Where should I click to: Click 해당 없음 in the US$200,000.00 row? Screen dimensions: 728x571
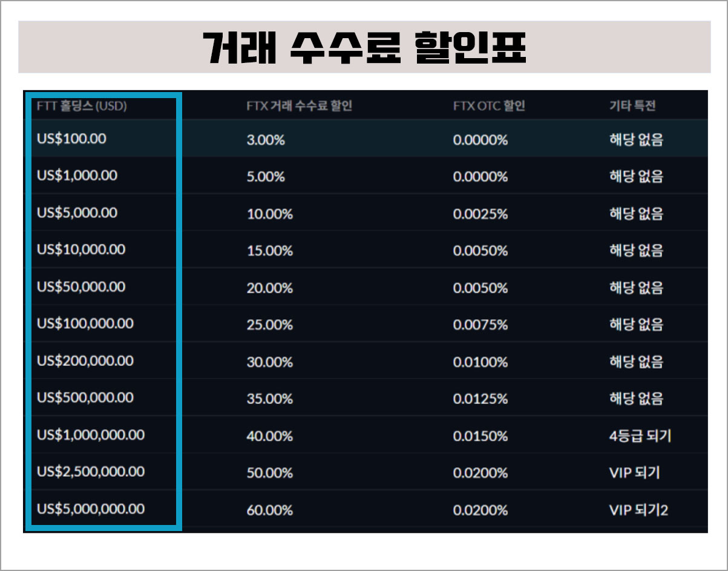pos(636,362)
